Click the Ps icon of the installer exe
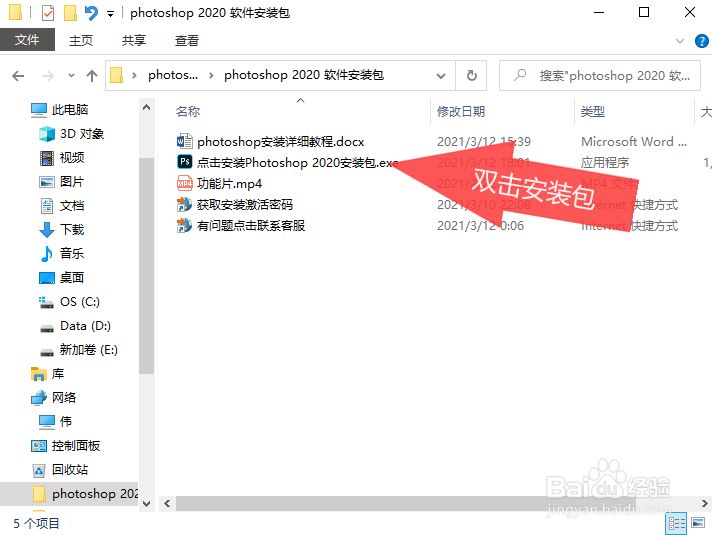Viewport: 712px width, 535px height. coord(184,162)
